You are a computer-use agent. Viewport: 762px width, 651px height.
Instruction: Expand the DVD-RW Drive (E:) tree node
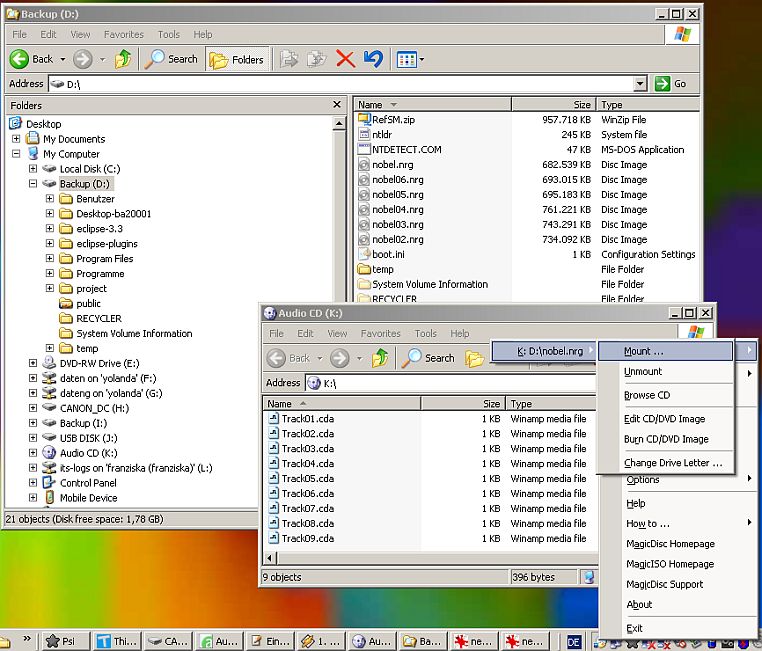[33, 363]
